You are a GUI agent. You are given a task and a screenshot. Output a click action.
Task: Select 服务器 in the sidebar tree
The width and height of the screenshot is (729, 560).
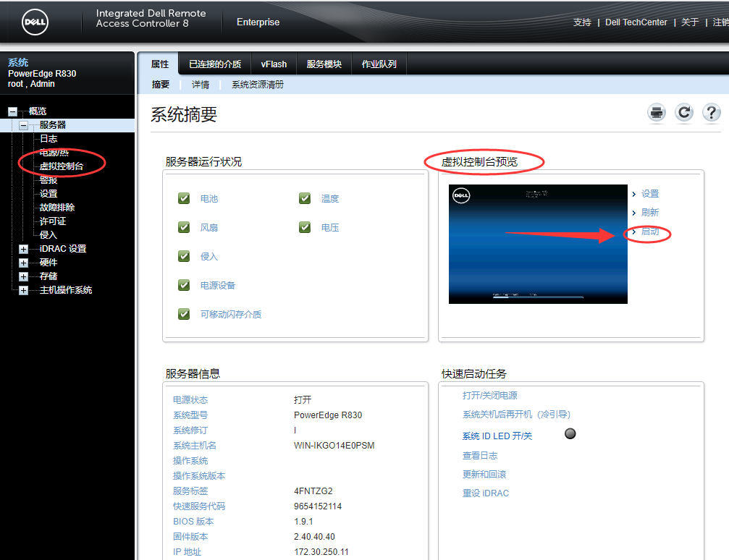pos(53,124)
